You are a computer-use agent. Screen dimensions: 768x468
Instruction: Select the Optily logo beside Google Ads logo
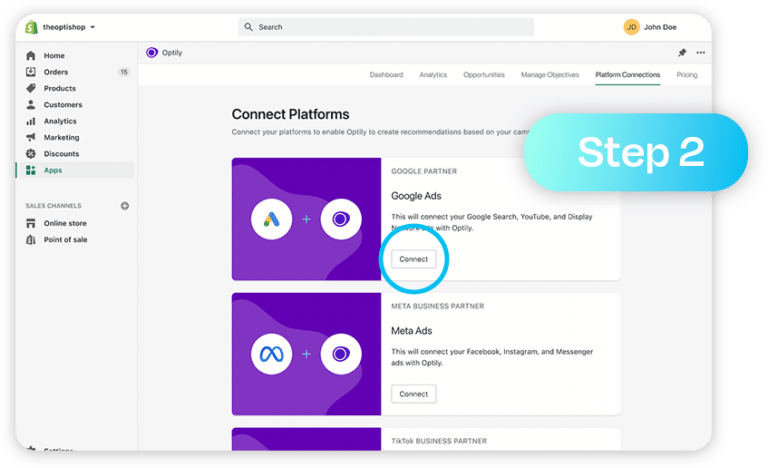(x=341, y=219)
